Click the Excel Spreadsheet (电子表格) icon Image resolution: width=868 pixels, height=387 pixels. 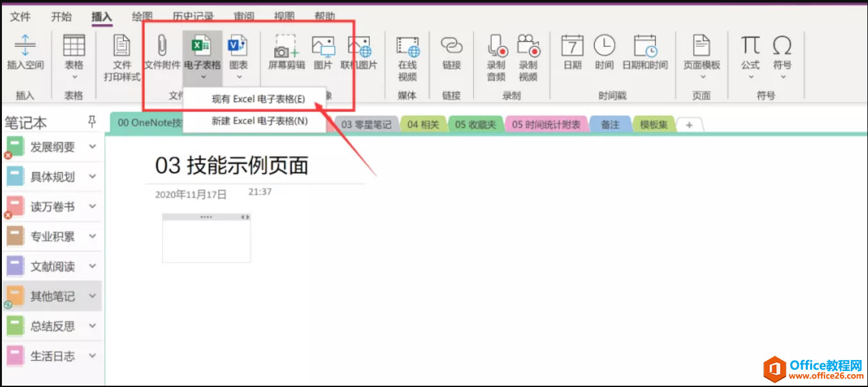click(201, 46)
